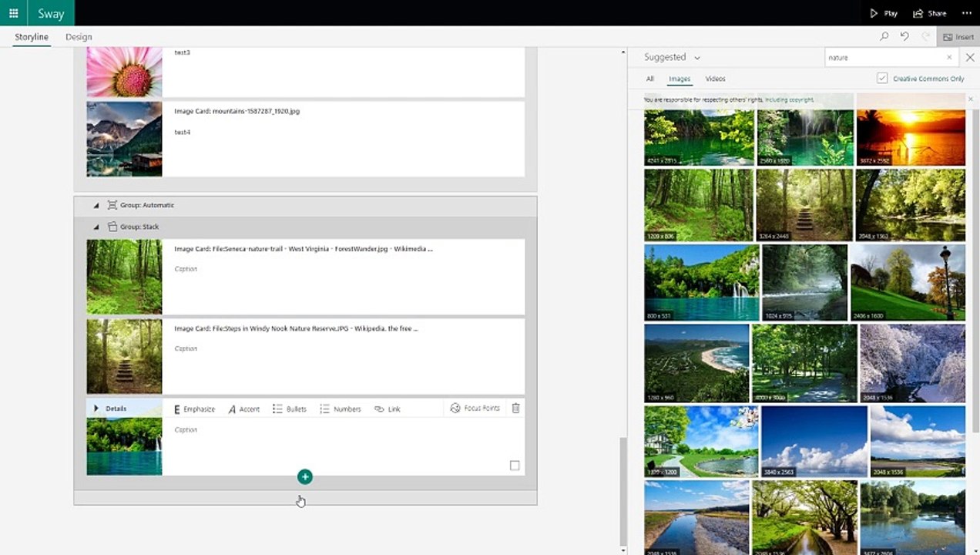Pick the forest steps image 3264 x 2448
Image resolution: width=980 pixels, height=555 pixels.
804,205
